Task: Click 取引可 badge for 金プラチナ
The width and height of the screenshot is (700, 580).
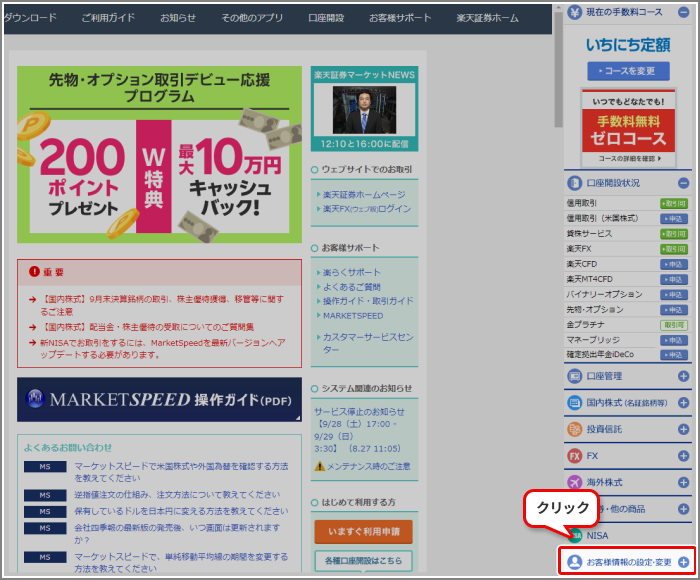Action: (x=673, y=325)
